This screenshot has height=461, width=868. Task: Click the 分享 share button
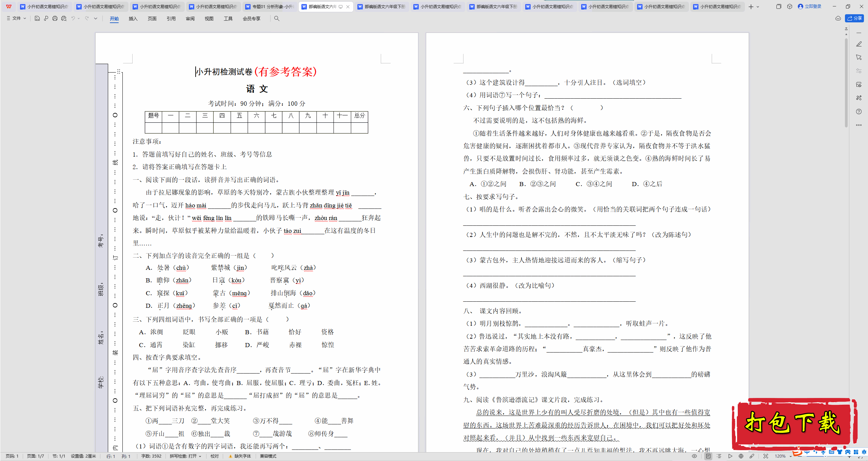pos(854,18)
